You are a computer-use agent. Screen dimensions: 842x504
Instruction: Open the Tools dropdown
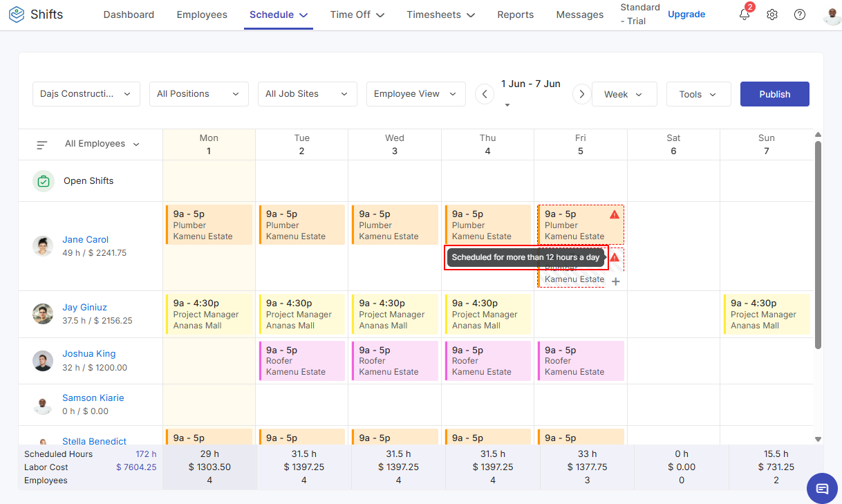point(699,94)
